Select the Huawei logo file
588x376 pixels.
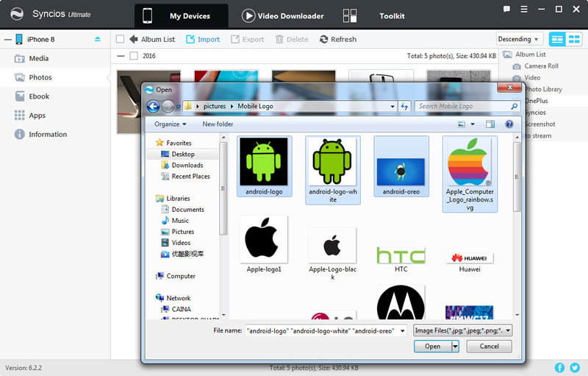click(470, 262)
